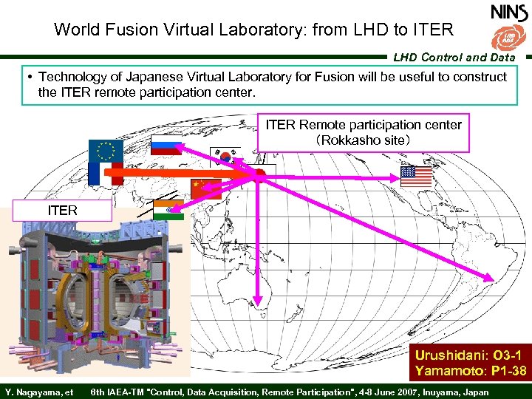The height and width of the screenshot is (399, 532).
Task: Click the Japanese Virtual Laboratory bullet text
Action: tap(273, 84)
